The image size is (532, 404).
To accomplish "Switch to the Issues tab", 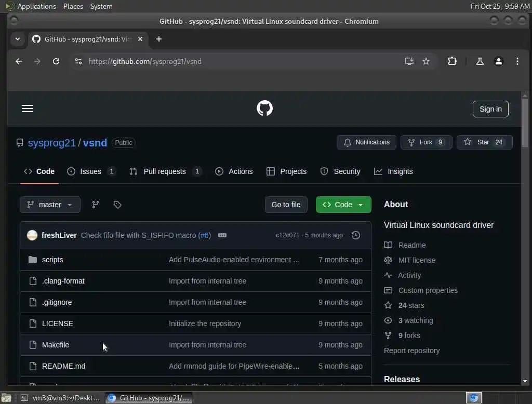I will tap(91, 171).
